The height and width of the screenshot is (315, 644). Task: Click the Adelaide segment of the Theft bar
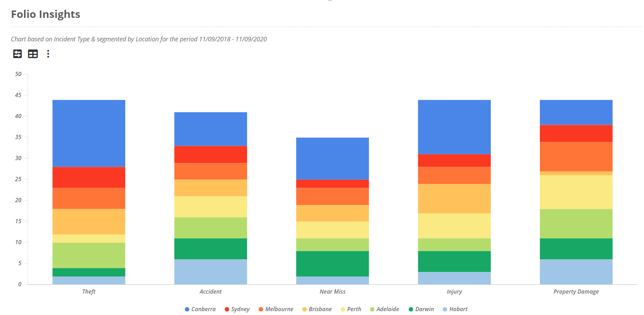pos(89,255)
